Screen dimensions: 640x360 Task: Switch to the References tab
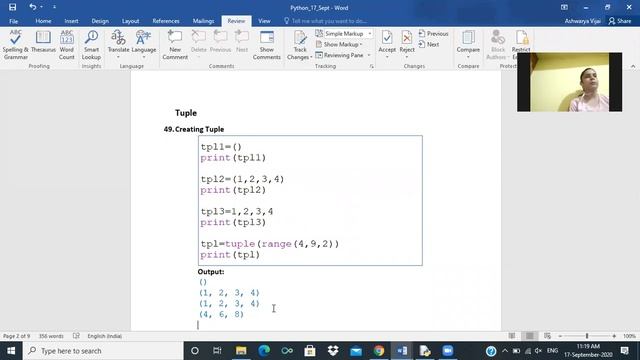tap(166, 21)
